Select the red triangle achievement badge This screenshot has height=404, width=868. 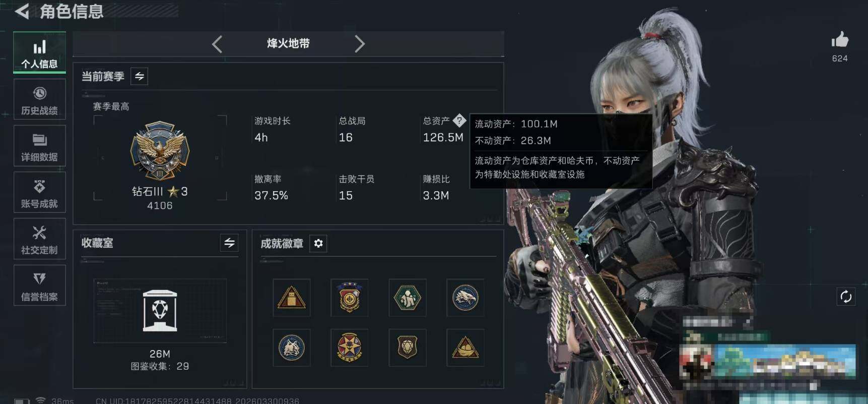(x=292, y=298)
